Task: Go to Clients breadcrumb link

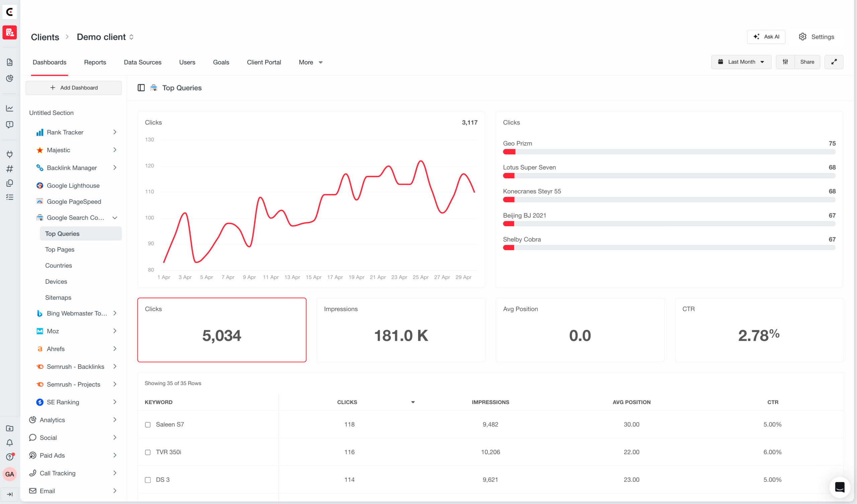Action: point(45,37)
